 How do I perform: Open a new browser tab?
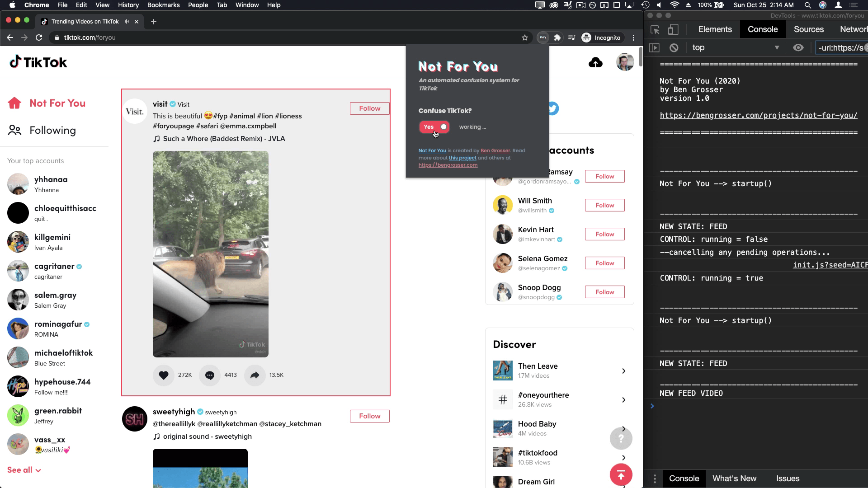(153, 21)
